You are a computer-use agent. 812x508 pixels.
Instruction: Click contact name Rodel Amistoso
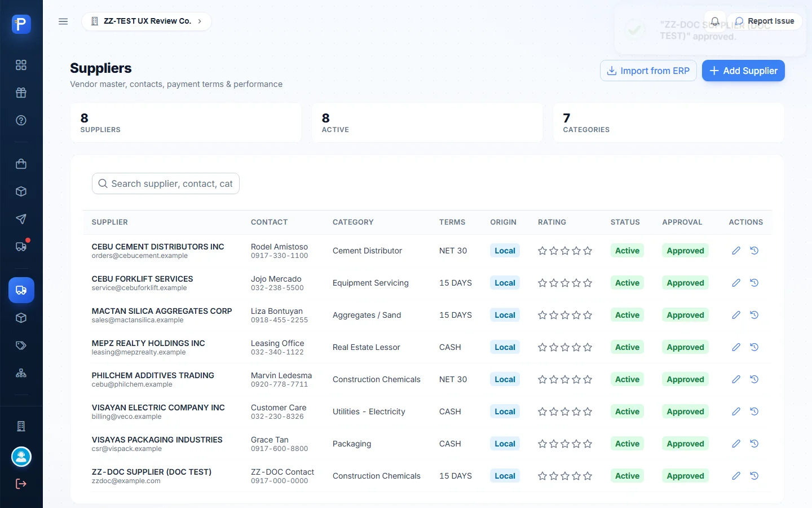280,247
